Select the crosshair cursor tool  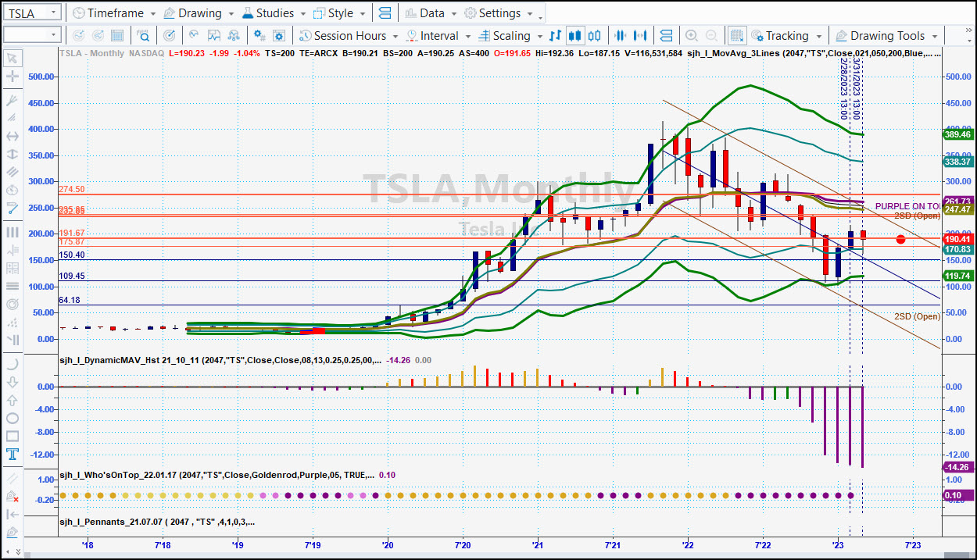(x=12, y=77)
